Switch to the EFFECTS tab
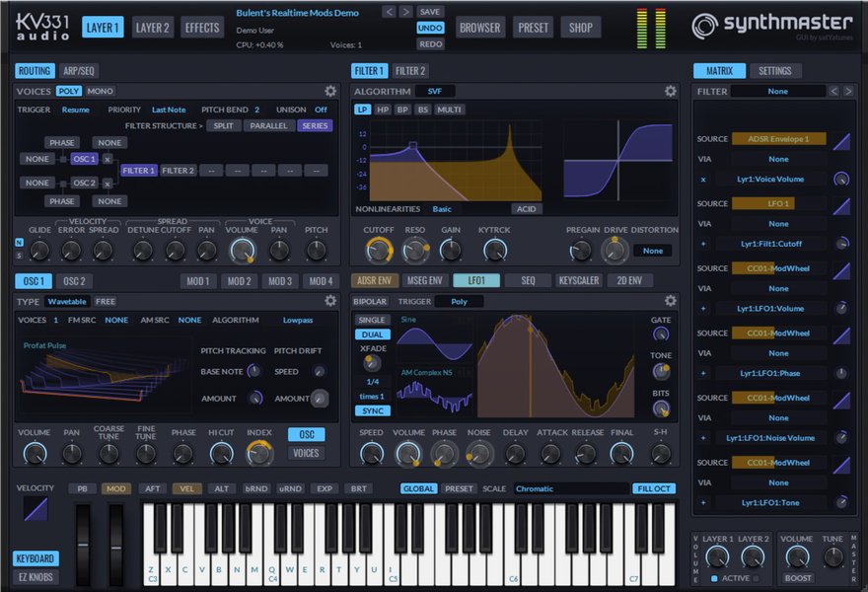The image size is (868, 592). pos(202,28)
